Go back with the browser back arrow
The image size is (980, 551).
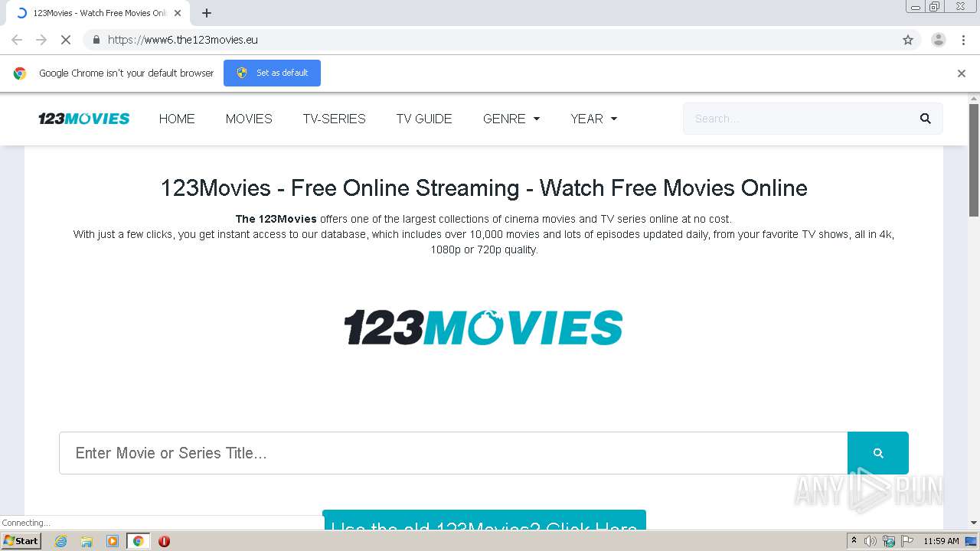point(17,40)
